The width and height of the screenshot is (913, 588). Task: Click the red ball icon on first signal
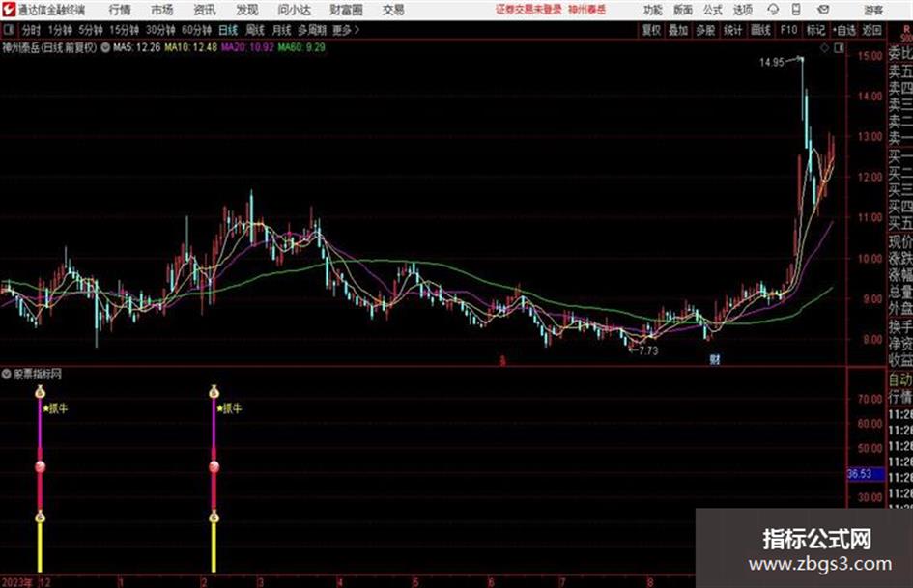click(x=40, y=467)
